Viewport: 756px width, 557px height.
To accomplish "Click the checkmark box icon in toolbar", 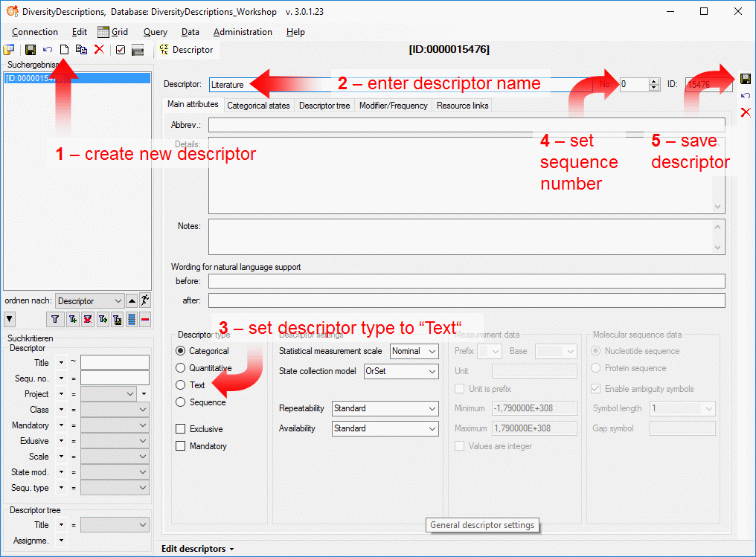I will 121,50.
